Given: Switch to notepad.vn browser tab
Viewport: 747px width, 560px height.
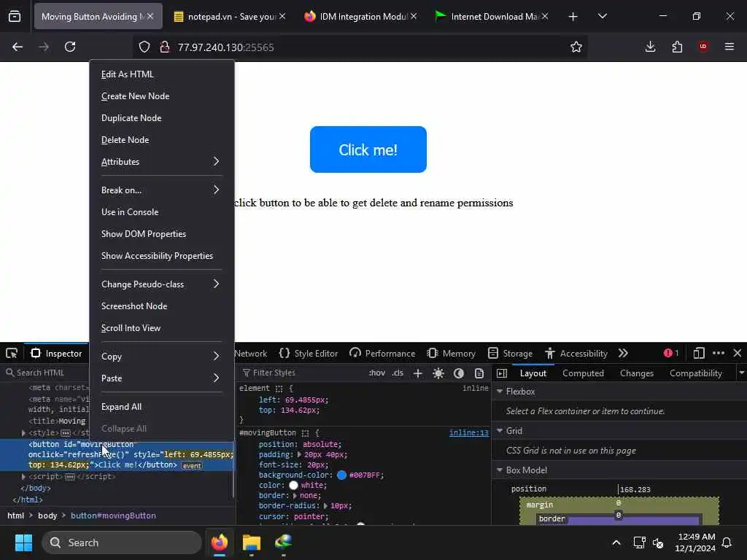Looking at the screenshot, I should tap(230, 17).
